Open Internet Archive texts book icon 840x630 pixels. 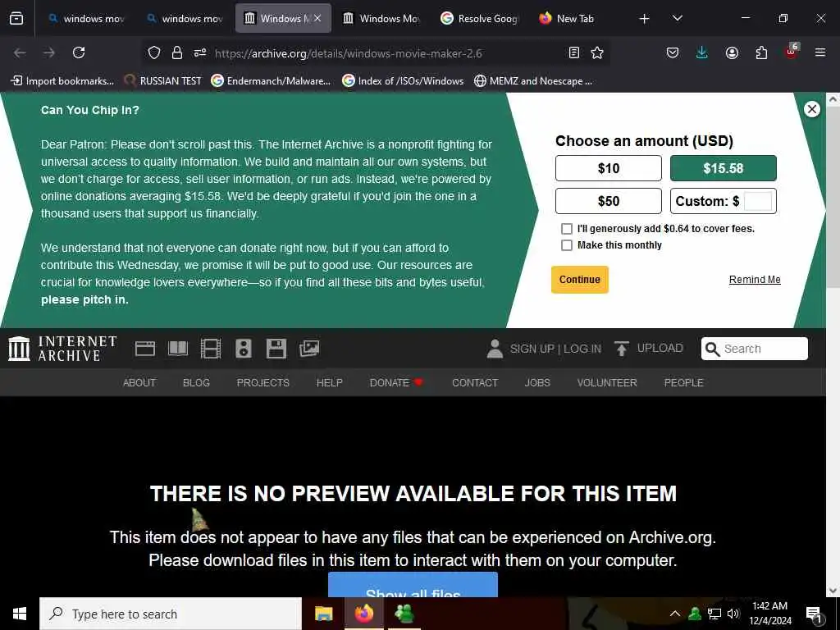178,349
